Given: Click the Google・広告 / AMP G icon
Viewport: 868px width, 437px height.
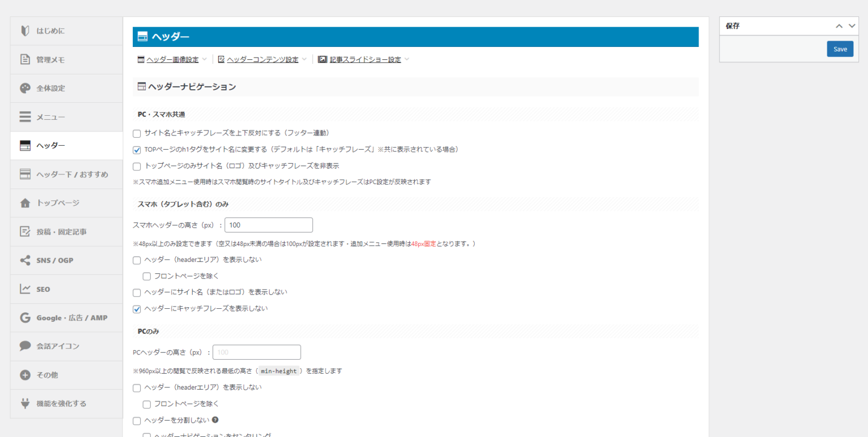Looking at the screenshot, I should (25, 317).
